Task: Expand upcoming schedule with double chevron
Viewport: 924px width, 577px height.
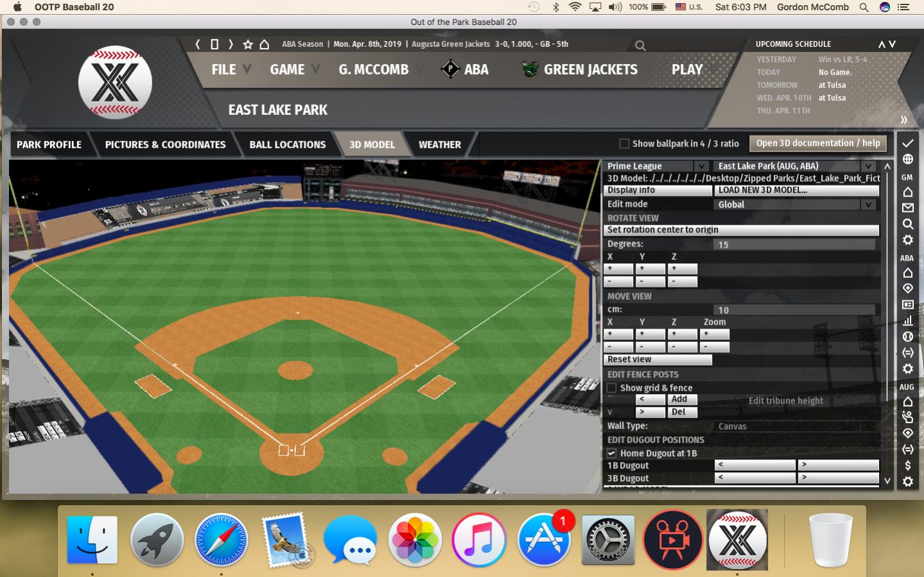Action: (x=903, y=120)
